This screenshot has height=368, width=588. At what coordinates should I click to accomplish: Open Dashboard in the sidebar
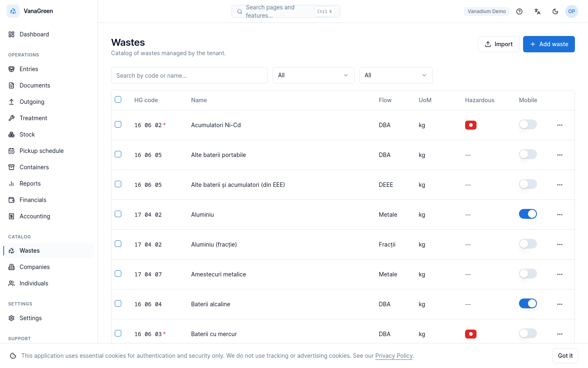click(x=49, y=34)
